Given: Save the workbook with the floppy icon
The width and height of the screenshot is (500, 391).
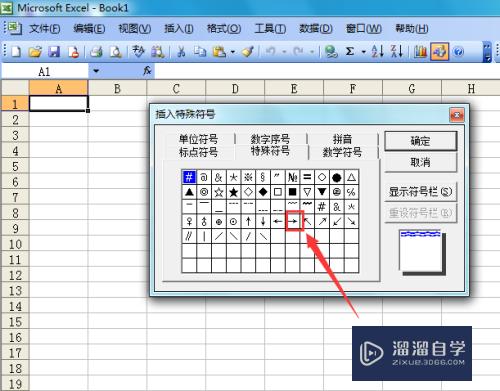Looking at the screenshot, I should coord(54,52).
